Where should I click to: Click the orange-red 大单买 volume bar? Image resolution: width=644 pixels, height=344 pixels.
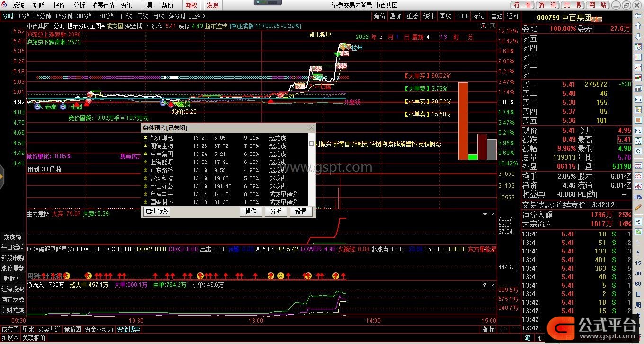click(463, 121)
